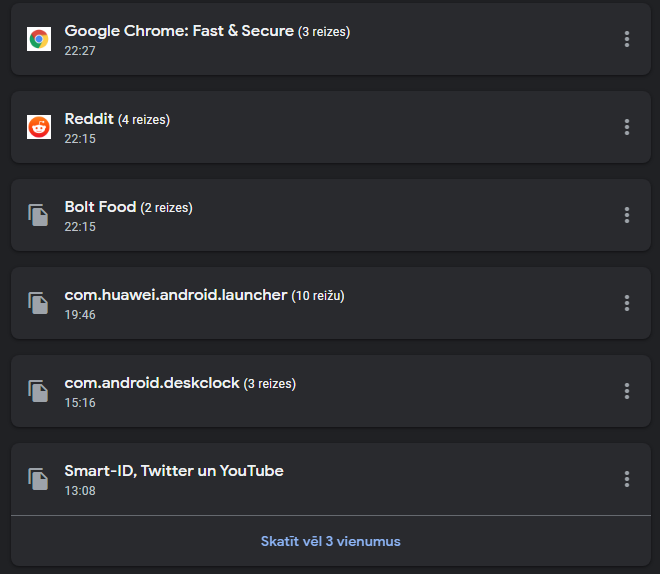Select the com.android.deskclock title
This screenshot has width=660, height=574.
[152, 383]
